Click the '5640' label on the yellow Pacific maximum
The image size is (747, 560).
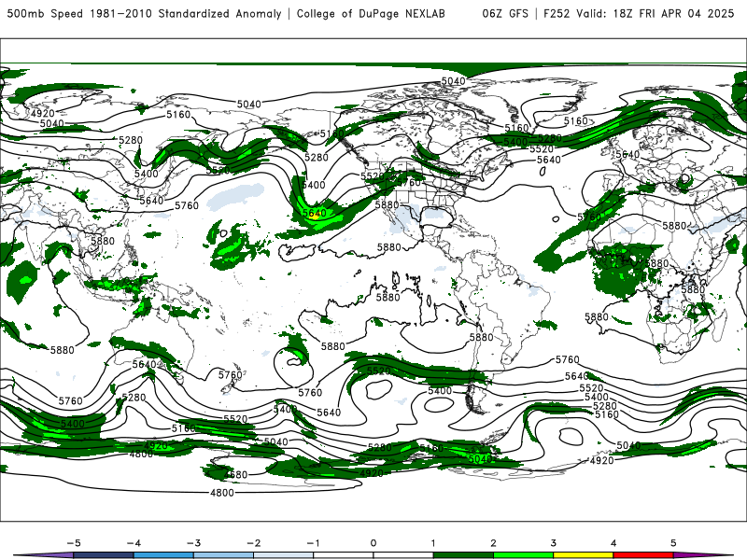(x=314, y=214)
